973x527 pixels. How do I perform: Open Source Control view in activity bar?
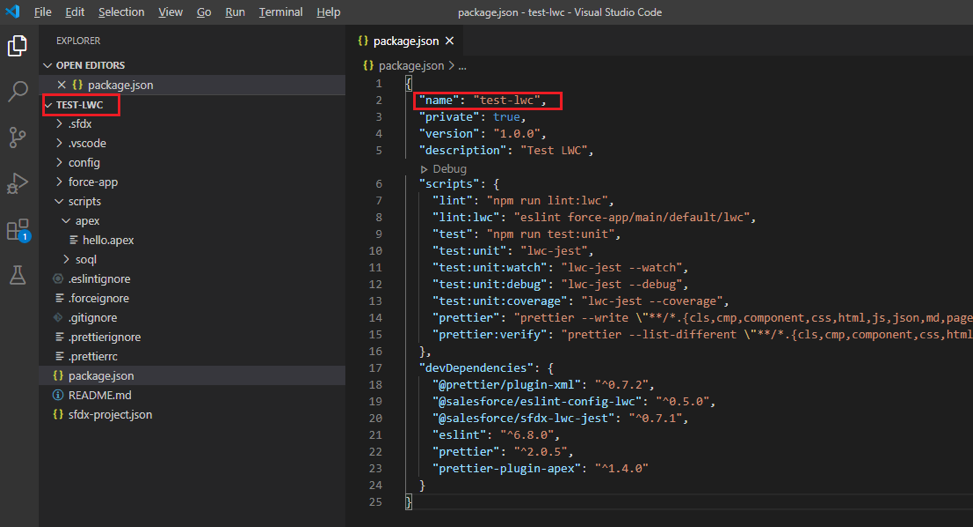[x=17, y=137]
